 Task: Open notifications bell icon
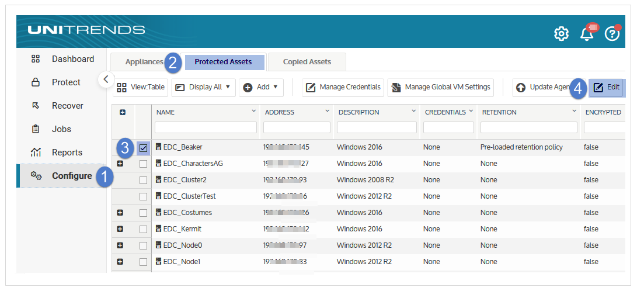pos(587,34)
